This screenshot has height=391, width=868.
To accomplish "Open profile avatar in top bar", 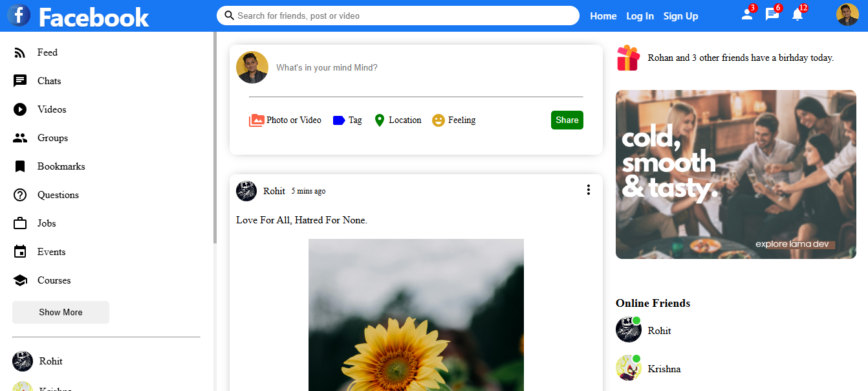I will tap(847, 14).
